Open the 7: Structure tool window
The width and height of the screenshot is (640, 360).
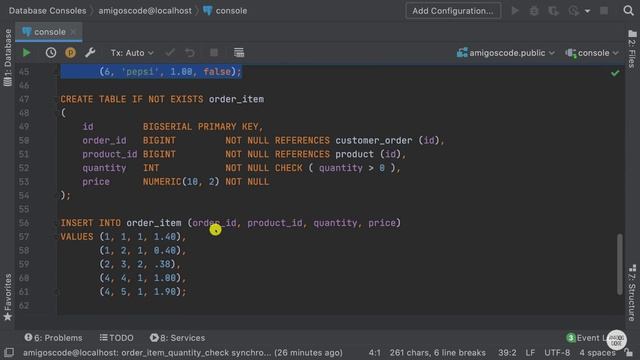(x=632, y=293)
